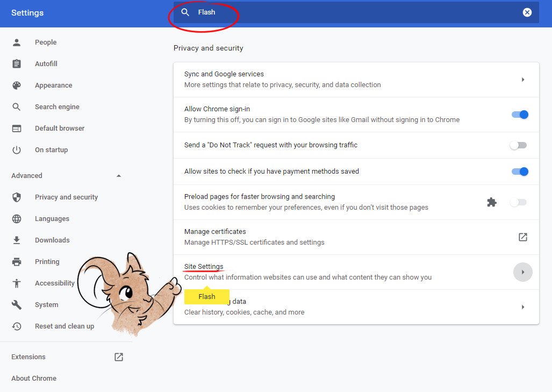Viewport: 552px width, 392px height.
Task: Open Manage certificates external link icon
Action: [x=523, y=237]
